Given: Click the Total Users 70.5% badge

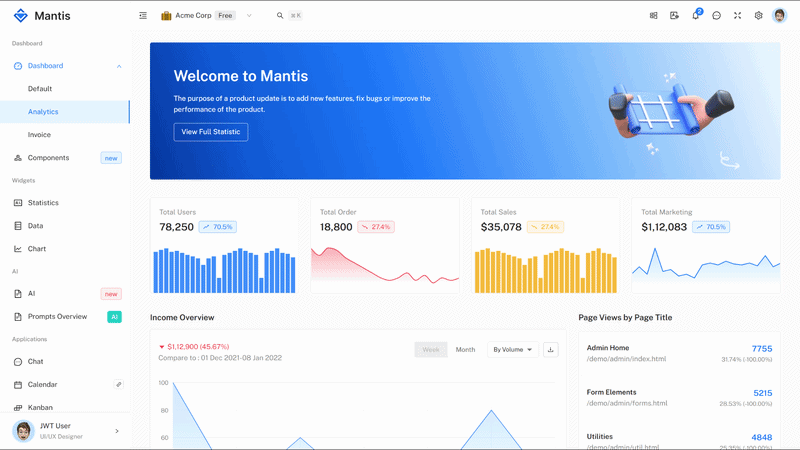Looking at the screenshot, I should pyautogui.click(x=217, y=227).
